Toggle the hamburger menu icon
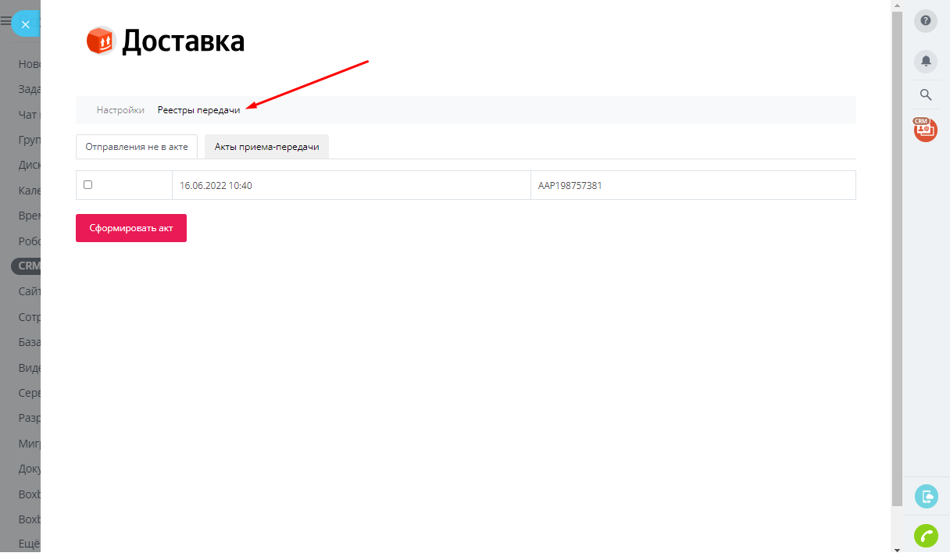This screenshot has width=950, height=560. click(x=5, y=22)
